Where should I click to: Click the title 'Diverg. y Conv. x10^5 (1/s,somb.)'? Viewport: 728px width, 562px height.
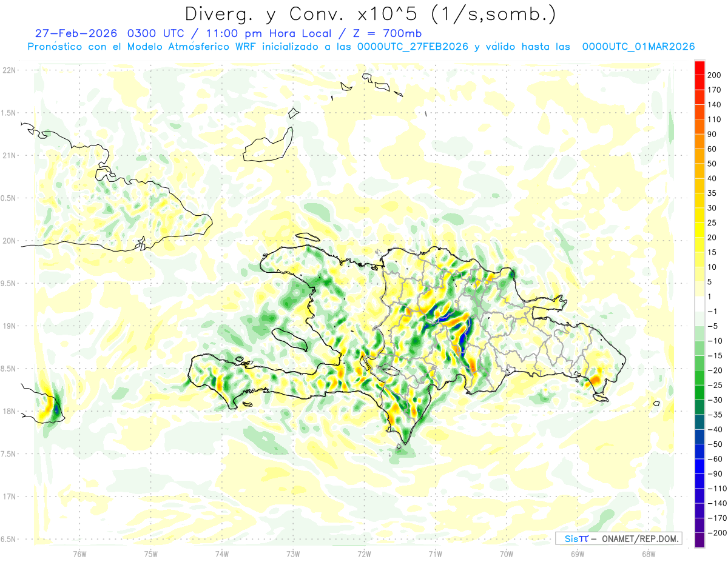click(x=370, y=14)
